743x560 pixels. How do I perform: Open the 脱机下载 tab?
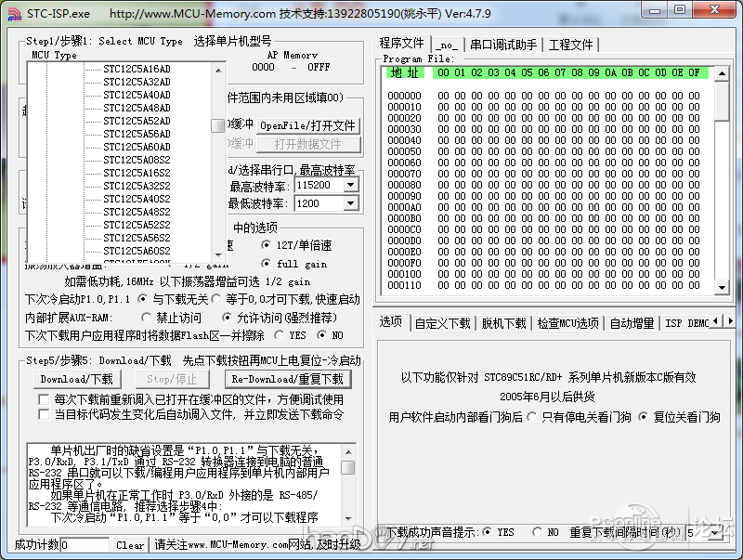[503, 323]
